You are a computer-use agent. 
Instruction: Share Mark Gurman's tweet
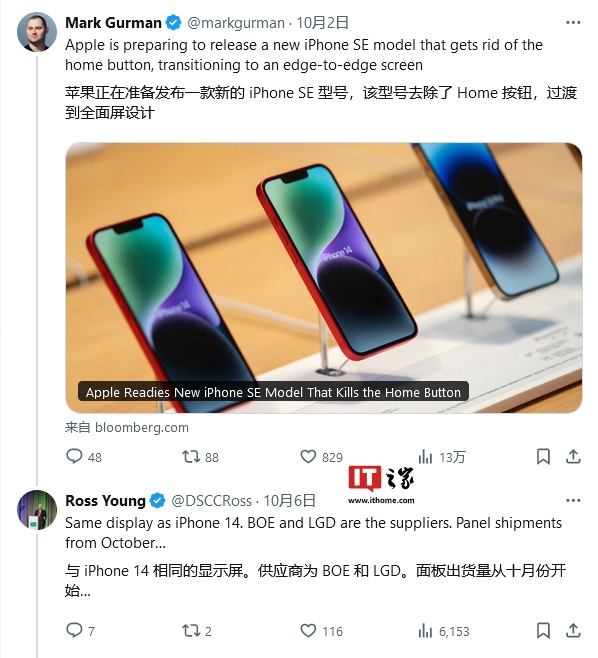tap(573, 456)
